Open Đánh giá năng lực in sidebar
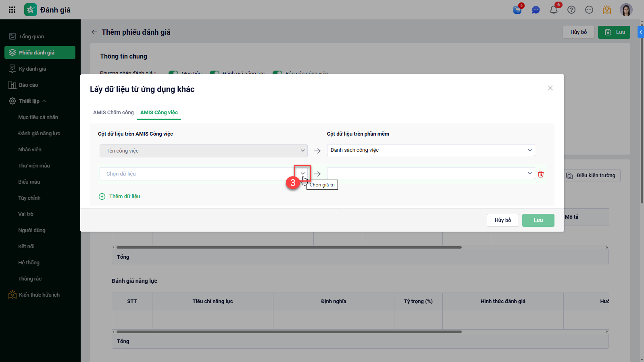 (39, 133)
